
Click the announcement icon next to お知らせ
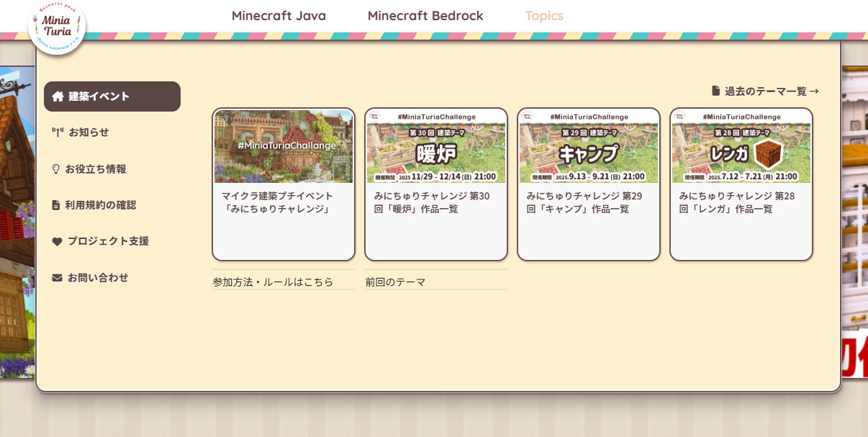tap(56, 132)
